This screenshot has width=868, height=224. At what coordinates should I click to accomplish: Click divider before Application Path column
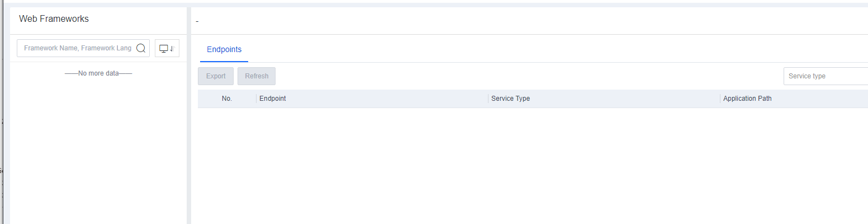click(x=720, y=99)
